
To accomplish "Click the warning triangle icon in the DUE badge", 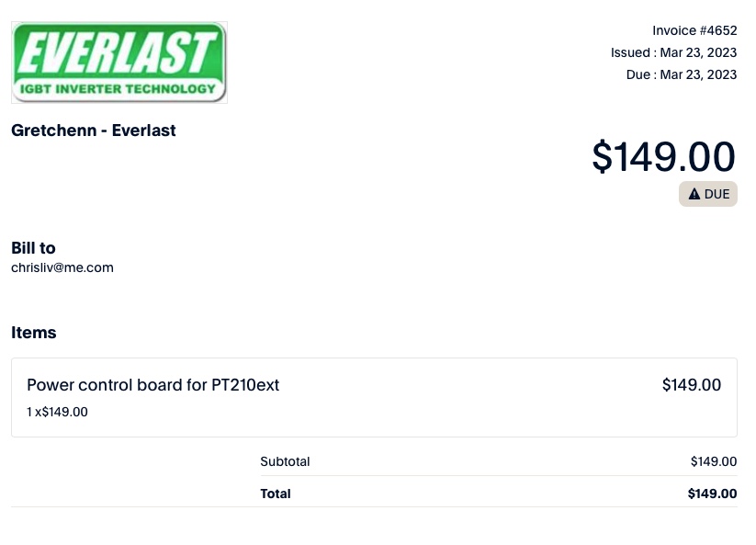I will tap(694, 194).
